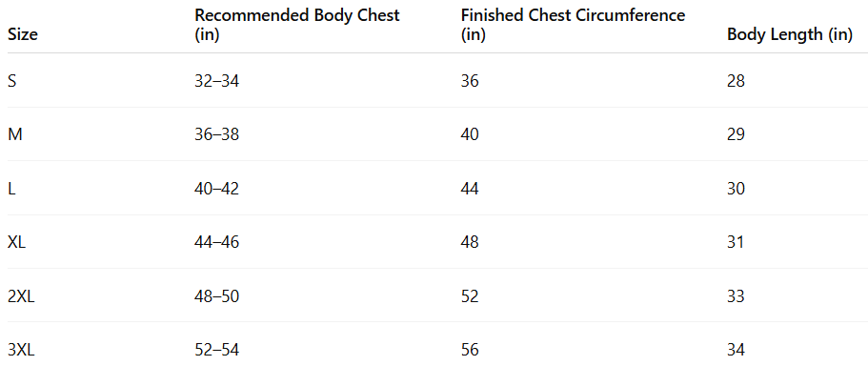Select the XL size row label
The width and height of the screenshot is (868, 386).
pyautogui.click(x=16, y=242)
